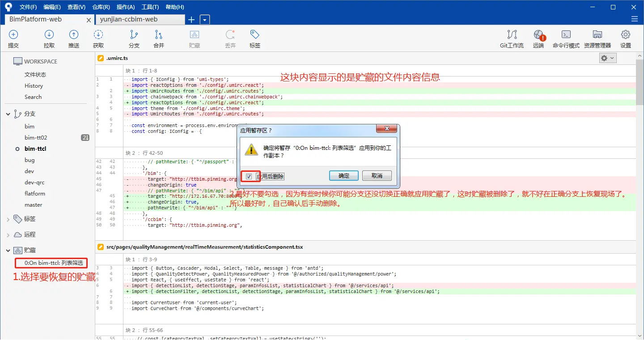
Task: Open the tab list dropdown arrow
Action: coord(205,20)
